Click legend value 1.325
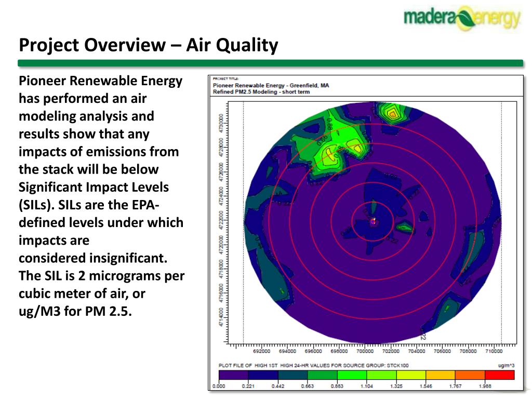This screenshot has width=532, height=399. tap(396, 386)
